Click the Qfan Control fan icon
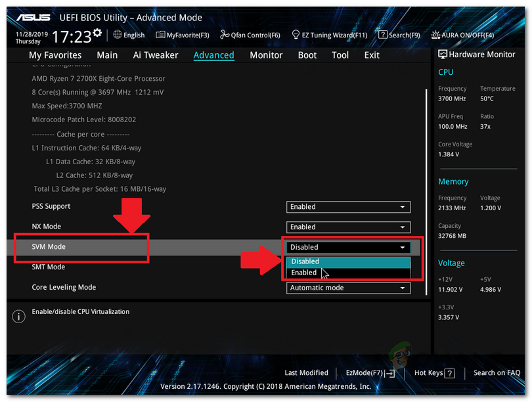The image size is (532, 402). 224,34
